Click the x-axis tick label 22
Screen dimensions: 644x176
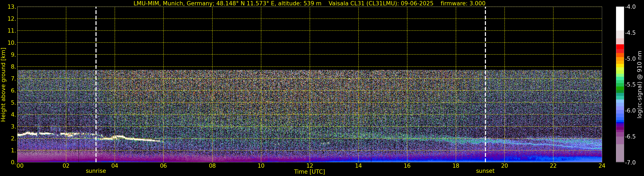coord(553,166)
